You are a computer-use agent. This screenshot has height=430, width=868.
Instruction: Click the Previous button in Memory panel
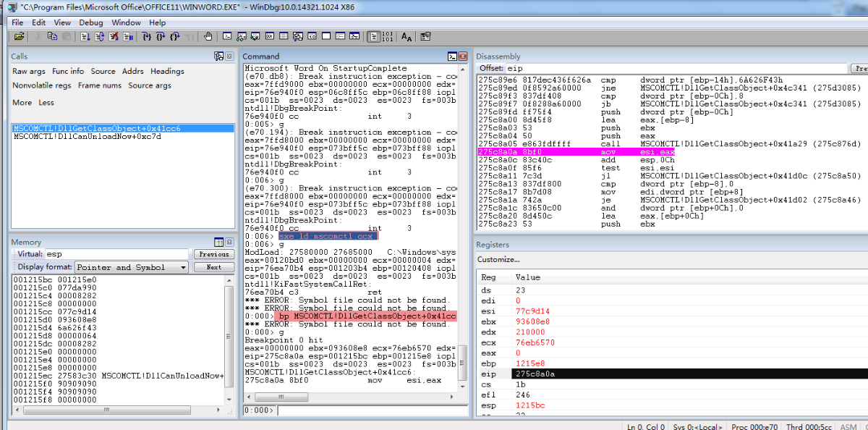click(x=214, y=254)
